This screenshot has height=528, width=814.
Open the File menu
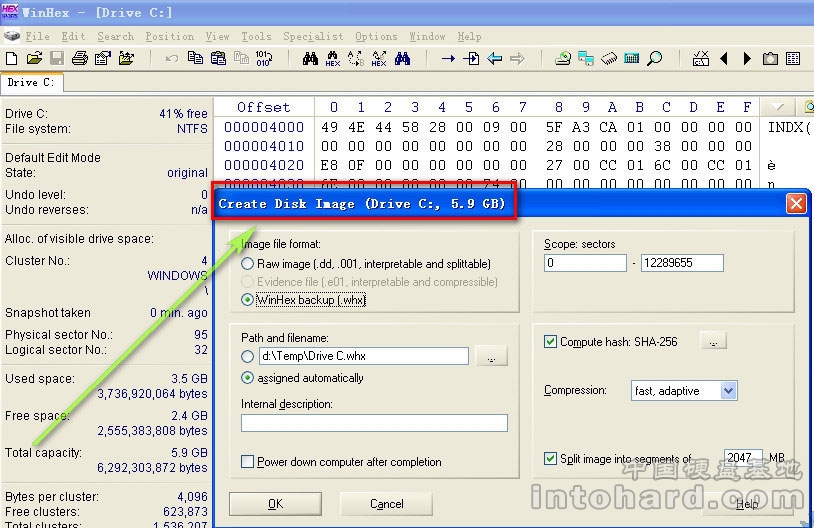[x=37, y=36]
